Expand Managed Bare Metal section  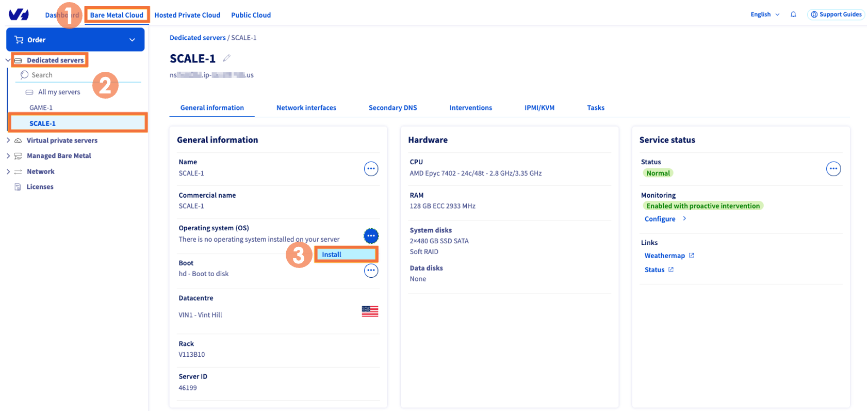click(x=8, y=156)
